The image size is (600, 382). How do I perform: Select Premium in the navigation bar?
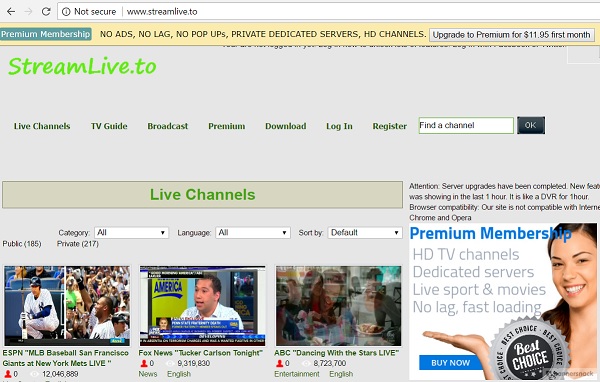pos(227,126)
